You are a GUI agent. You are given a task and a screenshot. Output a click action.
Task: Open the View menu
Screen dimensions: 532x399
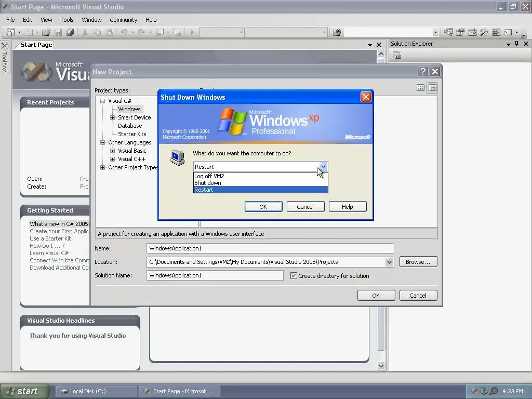tap(46, 20)
